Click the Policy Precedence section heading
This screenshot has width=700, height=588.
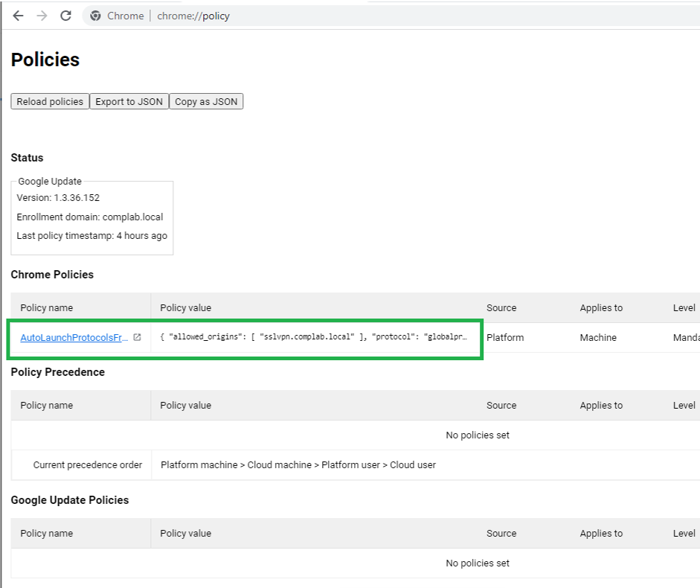pyautogui.click(x=57, y=372)
